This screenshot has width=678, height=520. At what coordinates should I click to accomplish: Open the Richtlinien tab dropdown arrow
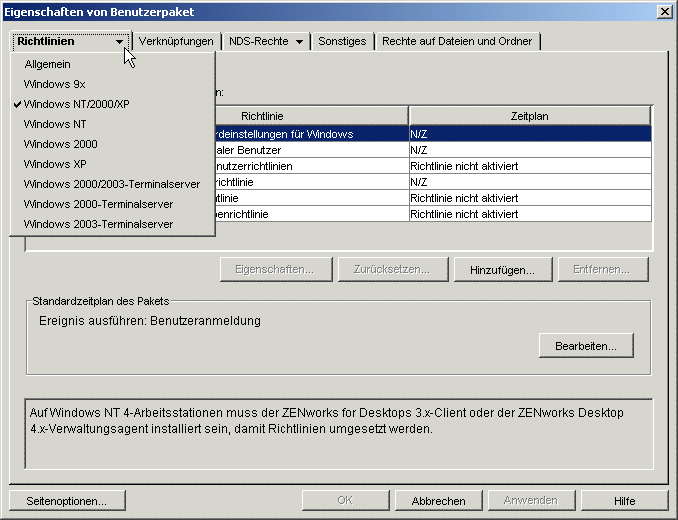(120, 42)
